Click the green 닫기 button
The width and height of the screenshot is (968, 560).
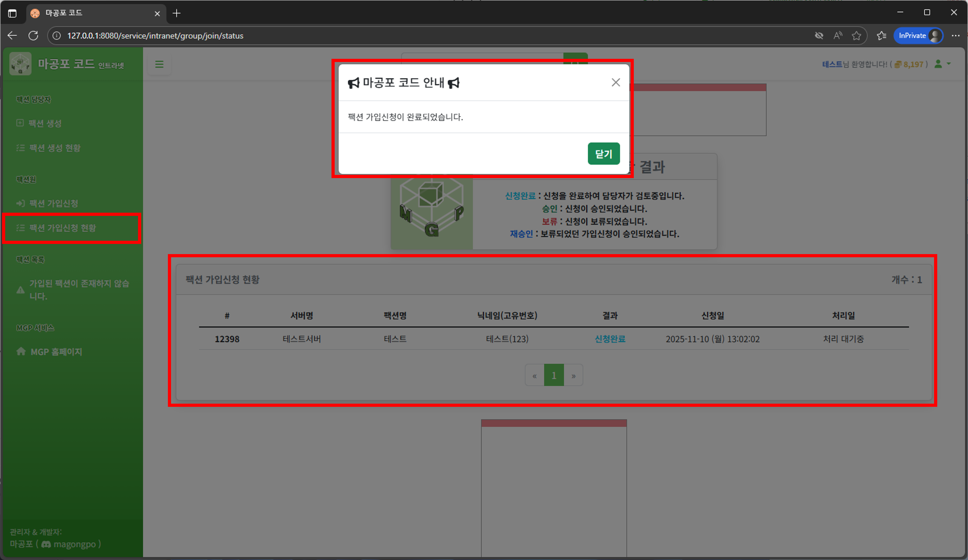[603, 154]
